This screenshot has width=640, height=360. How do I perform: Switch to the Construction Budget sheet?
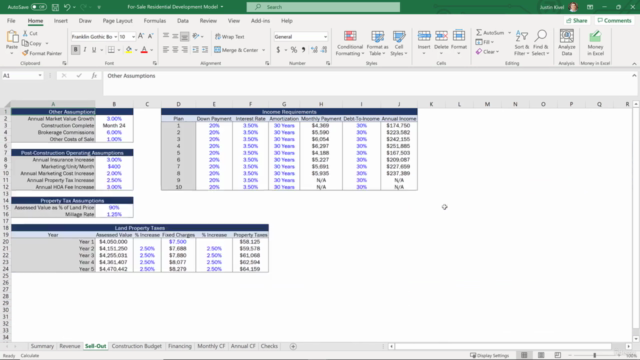coord(137,346)
